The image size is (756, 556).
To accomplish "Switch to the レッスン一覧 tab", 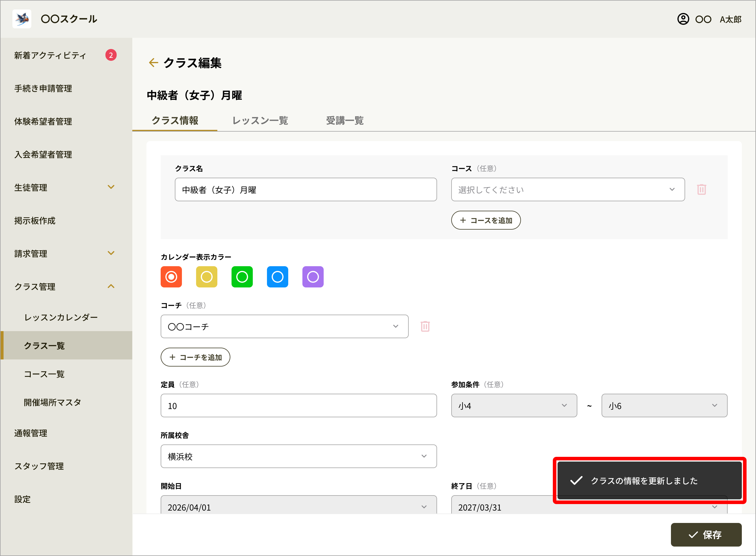I will pos(260,120).
